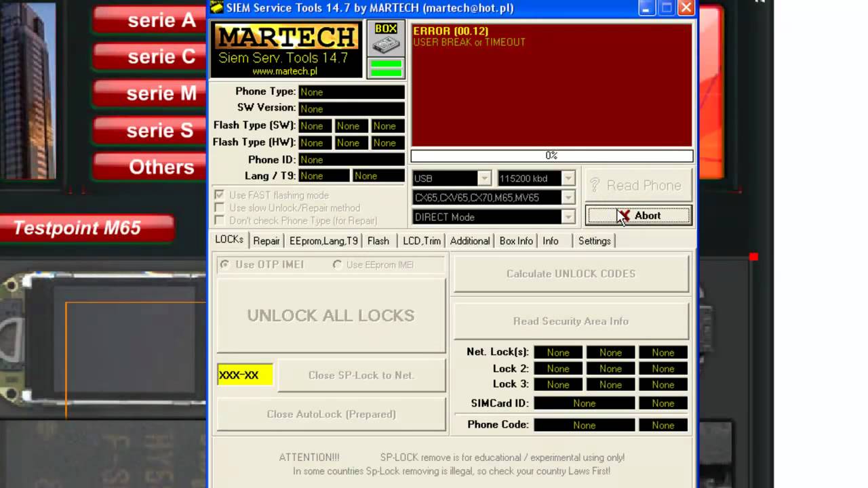Click the green box connection indicator
This screenshot has height=488, width=868.
pos(385,68)
